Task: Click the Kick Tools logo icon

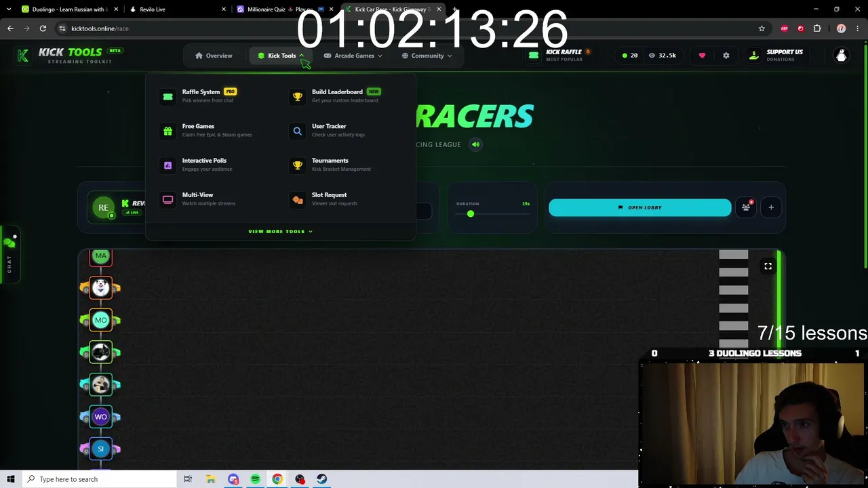Action: coord(23,56)
